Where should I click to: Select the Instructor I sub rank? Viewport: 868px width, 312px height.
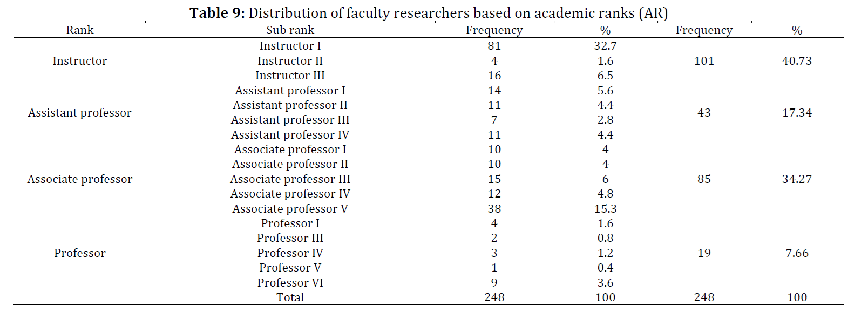click(x=290, y=46)
